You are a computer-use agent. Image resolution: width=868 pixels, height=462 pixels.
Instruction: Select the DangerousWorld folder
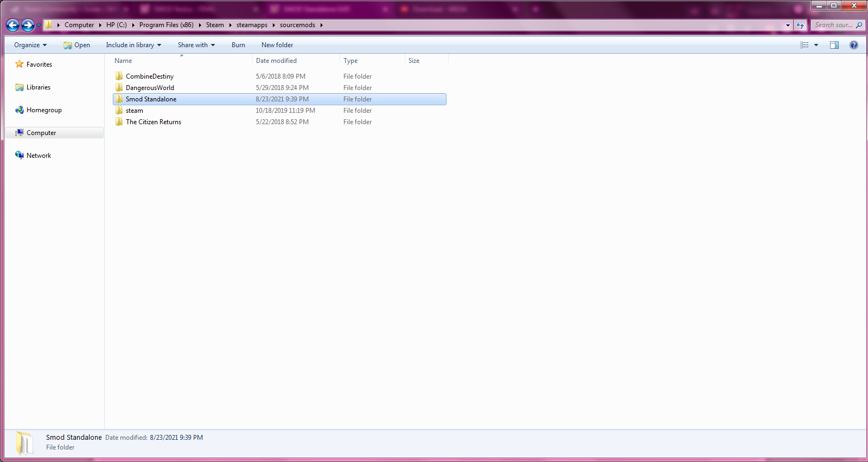279,88
